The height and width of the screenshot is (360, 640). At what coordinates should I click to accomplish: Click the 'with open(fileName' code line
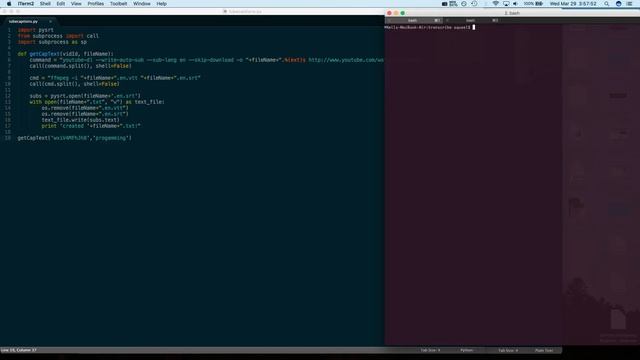click(97, 102)
